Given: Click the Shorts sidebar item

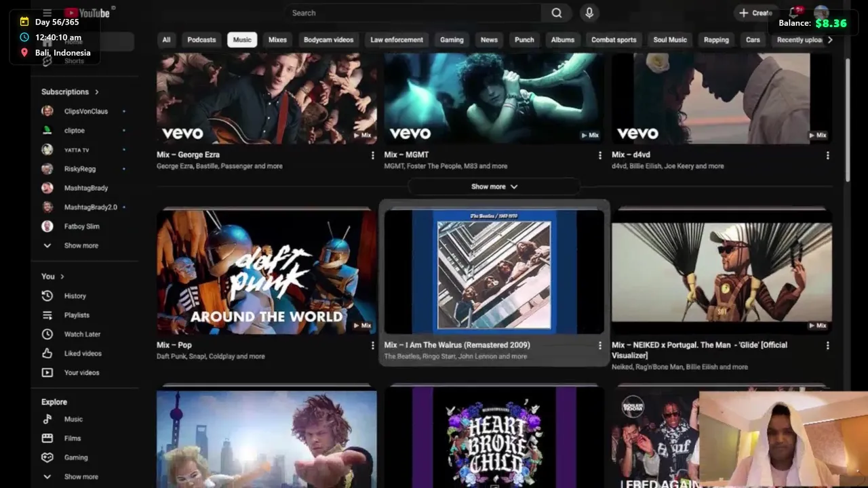Looking at the screenshot, I should [x=74, y=61].
